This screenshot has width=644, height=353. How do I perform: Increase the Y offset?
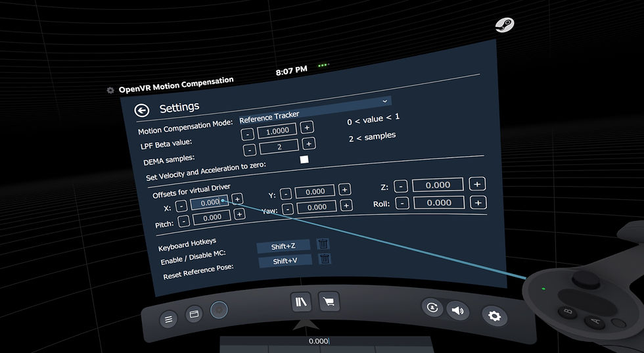344,189
